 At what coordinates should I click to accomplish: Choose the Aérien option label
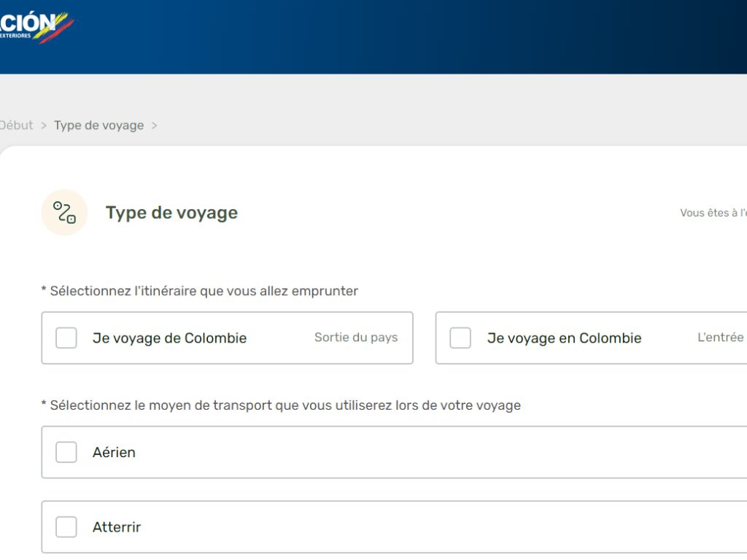pyautogui.click(x=114, y=452)
